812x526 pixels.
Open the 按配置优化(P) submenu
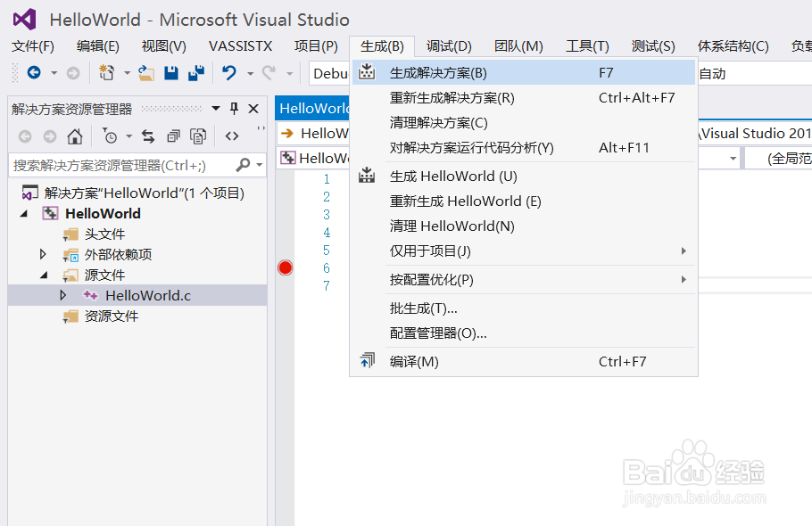525,280
